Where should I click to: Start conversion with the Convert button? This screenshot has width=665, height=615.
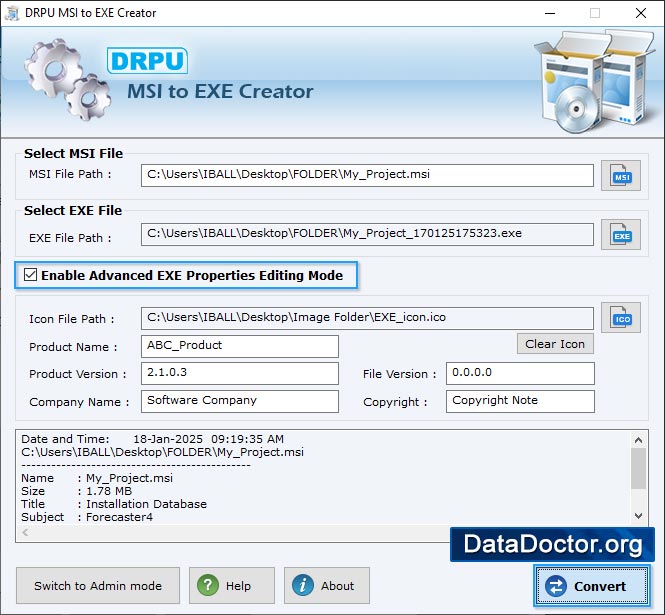(591, 586)
